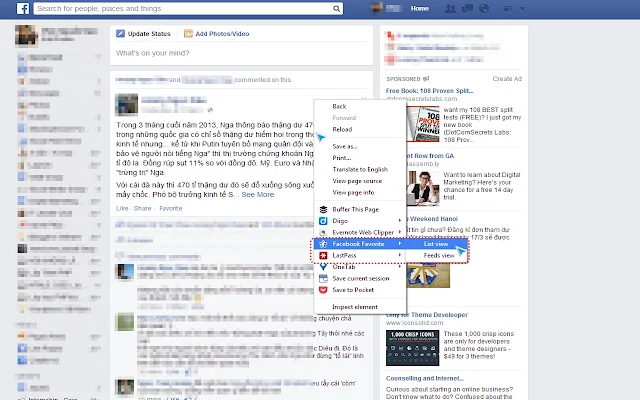Expand the account dropdown arrow in top bar
Viewport: 640px width, 400px height.
pyautogui.click(x=522, y=9)
